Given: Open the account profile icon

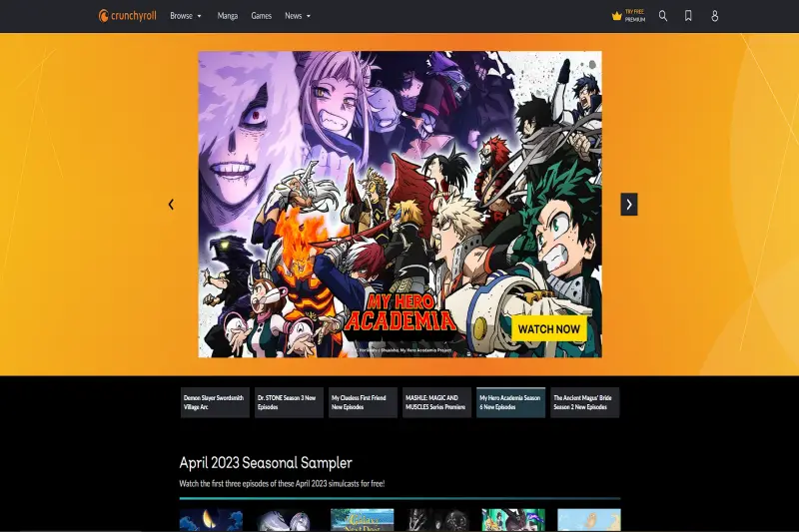Looking at the screenshot, I should pyautogui.click(x=715, y=16).
